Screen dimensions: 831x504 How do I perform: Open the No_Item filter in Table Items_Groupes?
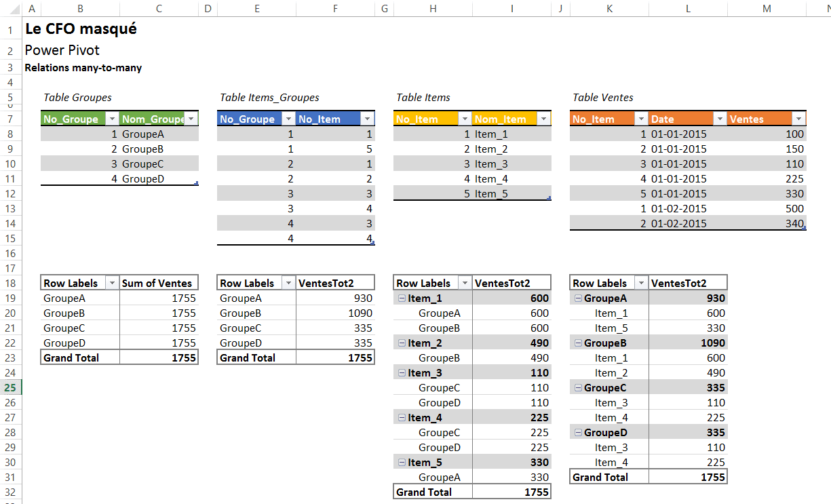pos(367,119)
